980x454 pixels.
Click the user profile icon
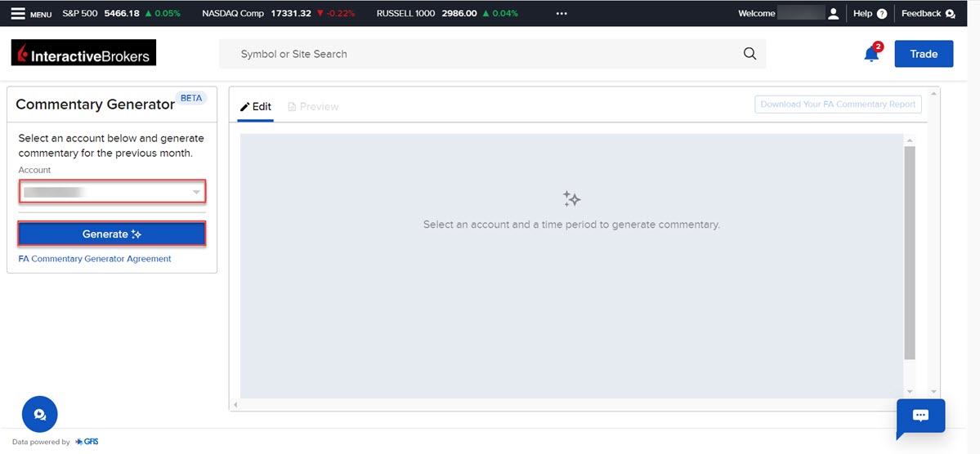tap(833, 14)
